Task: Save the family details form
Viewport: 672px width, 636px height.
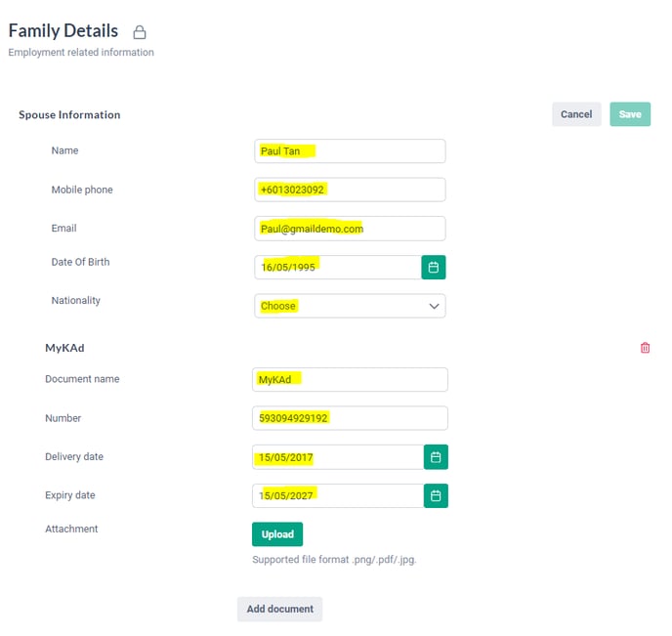Action: point(630,114)
